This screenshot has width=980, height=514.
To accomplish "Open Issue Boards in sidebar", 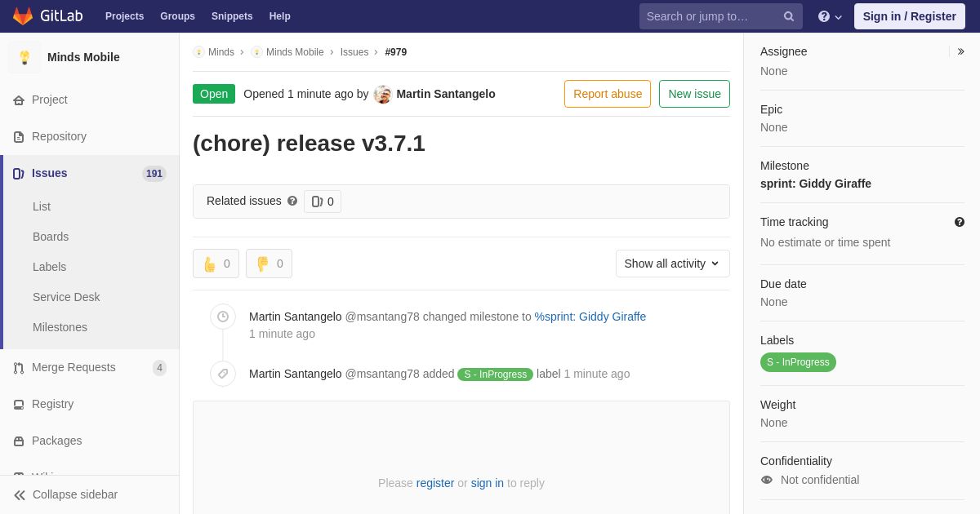I will click(51, 237).
